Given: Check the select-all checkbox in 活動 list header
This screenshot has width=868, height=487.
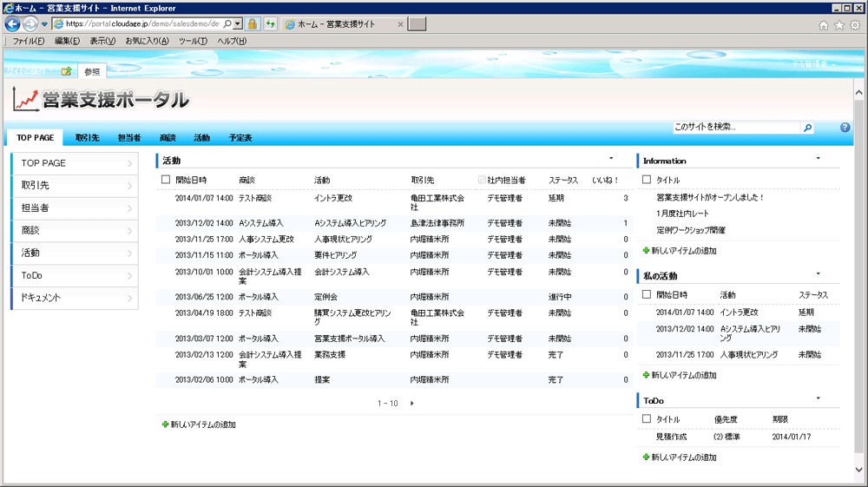Looking at the screenshot, I should tap(166, 180).
